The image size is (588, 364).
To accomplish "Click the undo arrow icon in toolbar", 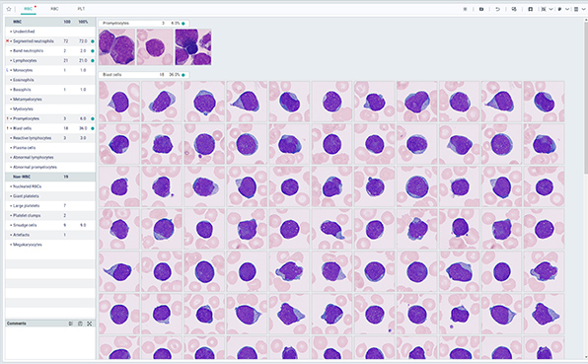I will coord(497,9).
